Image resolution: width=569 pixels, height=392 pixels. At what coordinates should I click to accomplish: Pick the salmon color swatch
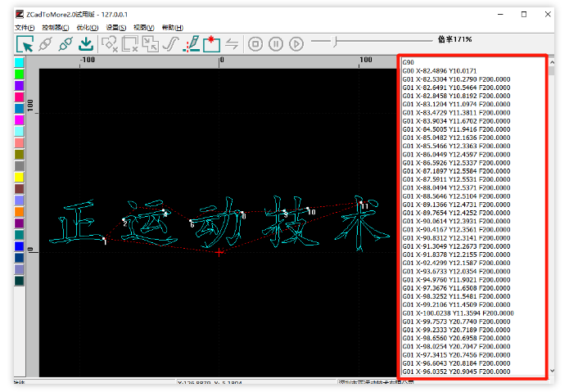pyautogui.click(x=19, y=142)
